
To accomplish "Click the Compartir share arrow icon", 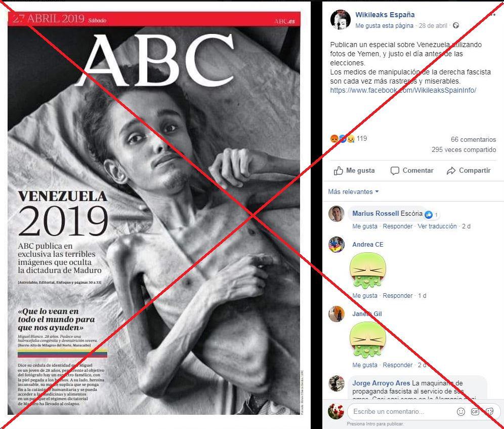I will click(451, 171).
